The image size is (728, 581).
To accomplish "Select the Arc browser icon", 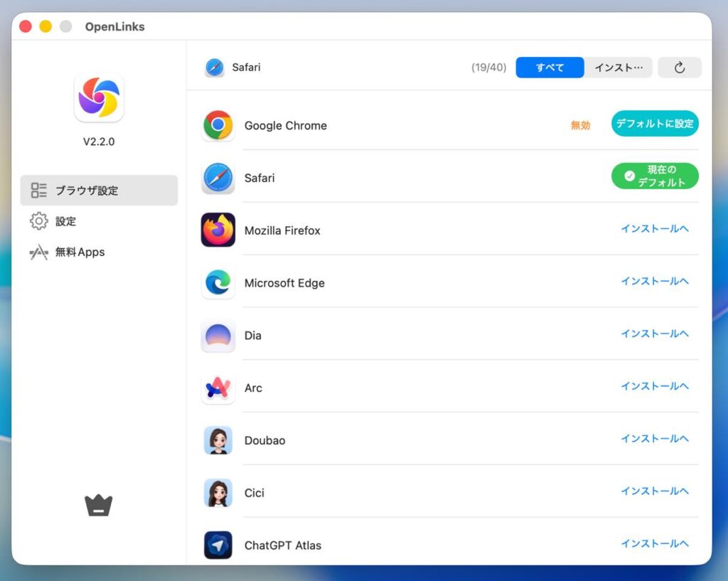I will click(x=218, y=388).
